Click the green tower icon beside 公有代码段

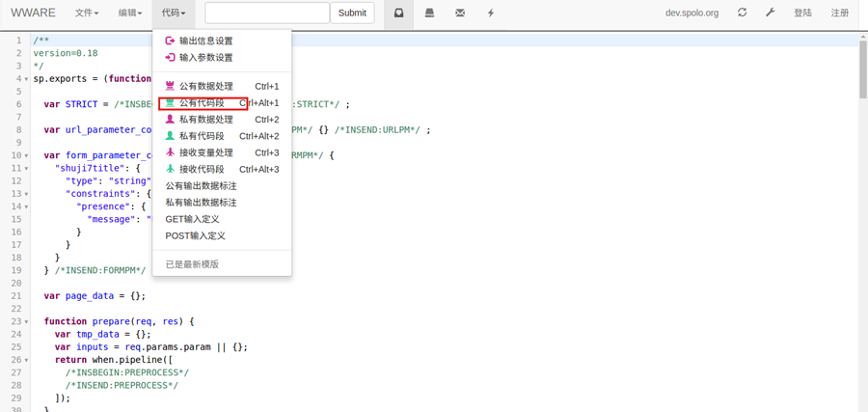tap(170, 103)
